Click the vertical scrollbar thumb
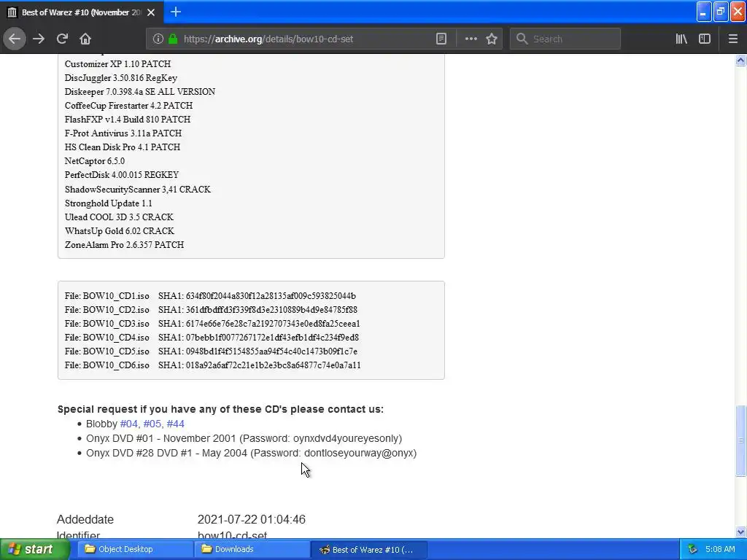747x560 pixels. click(740, 440)
